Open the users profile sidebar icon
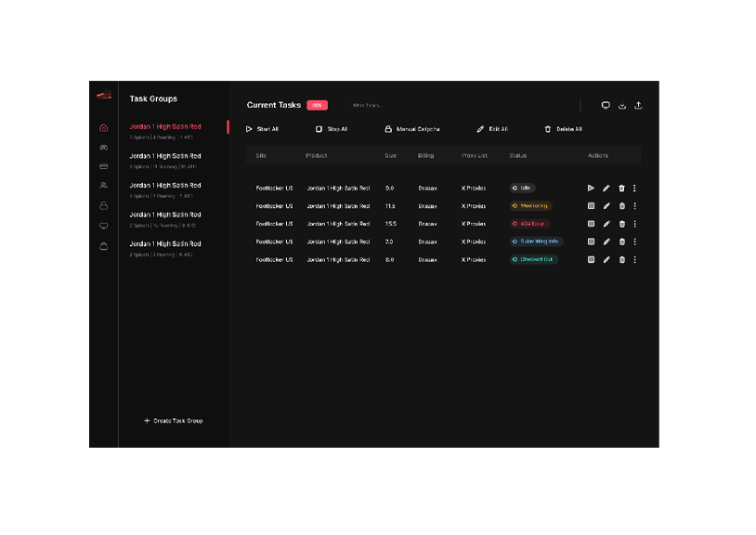The image size is (756, 535). click(103, 186)
